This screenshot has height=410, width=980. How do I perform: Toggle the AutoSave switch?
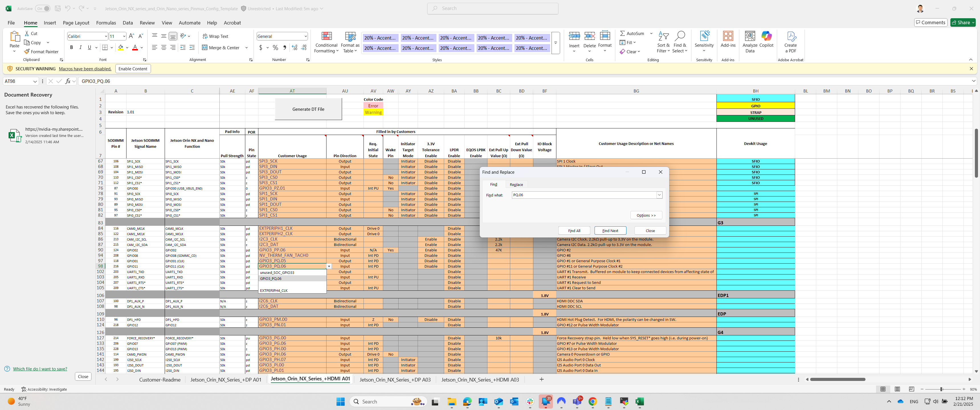(x=43, y=8)
